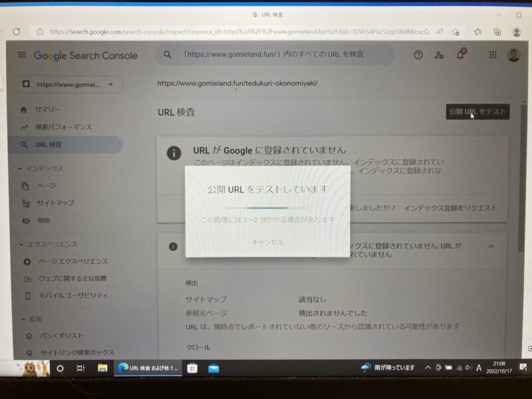Viewport: 532px width, 399px height.
Task: Open the Windows notification center icon
Action: coord(523,368)
